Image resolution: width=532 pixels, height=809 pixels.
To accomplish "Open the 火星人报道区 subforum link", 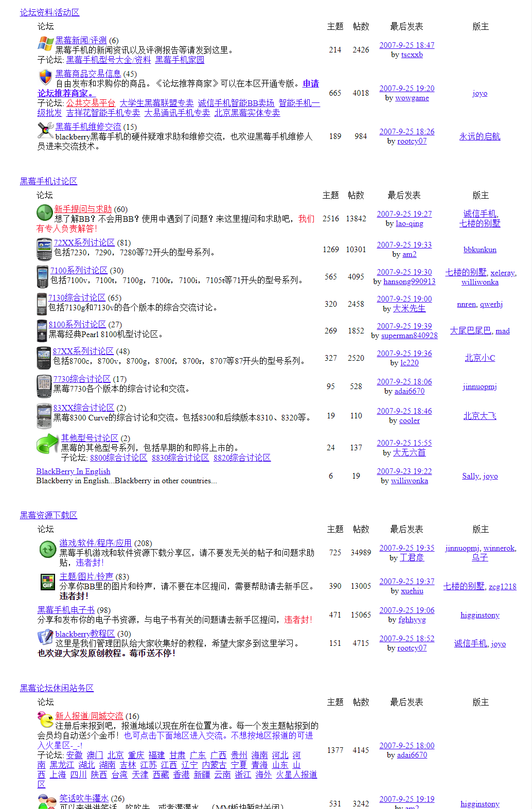I will pyautogui.click(x=296, y=775).
